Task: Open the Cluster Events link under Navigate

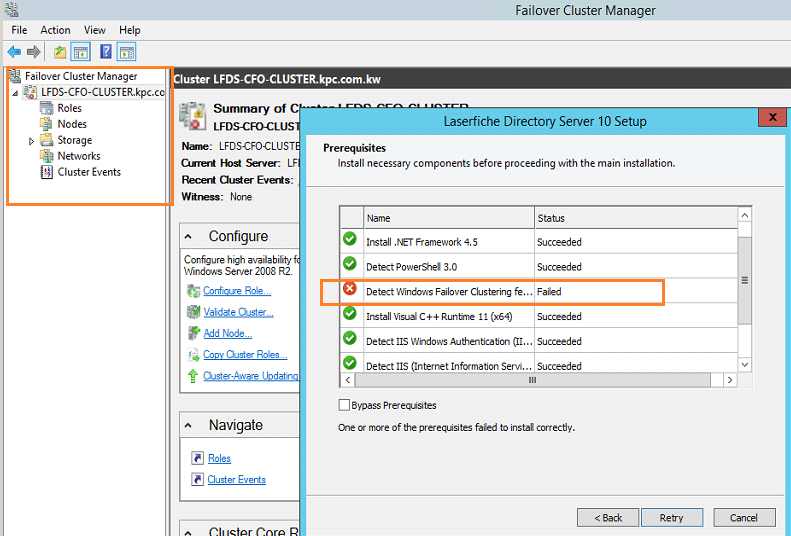Action: click(x=237, y=480)
